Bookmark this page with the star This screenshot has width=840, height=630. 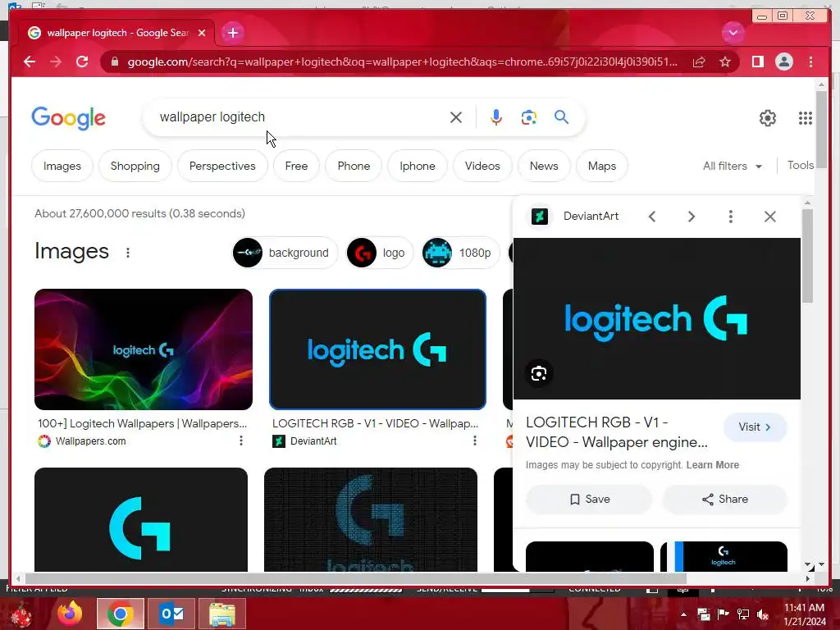(x=725, y=62)
